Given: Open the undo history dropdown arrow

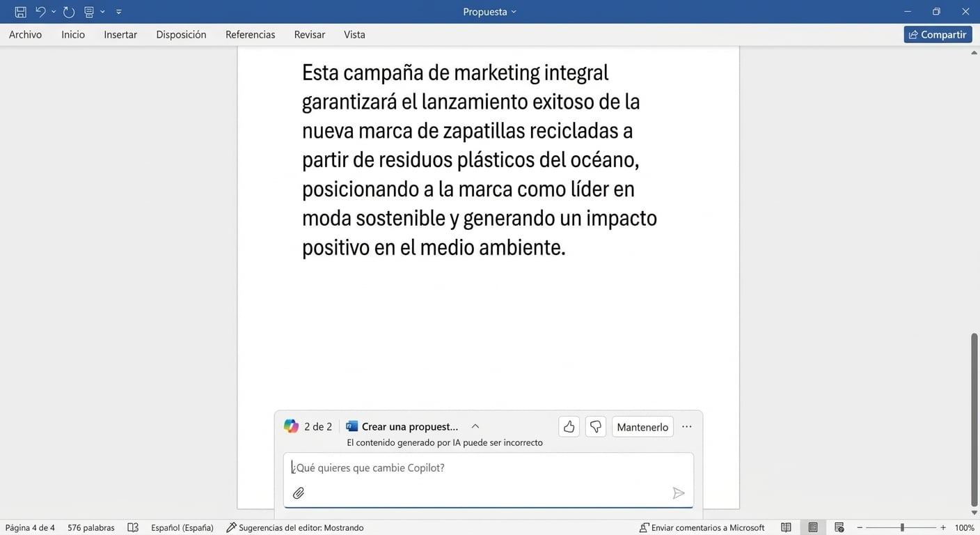Looking at the screenshot, I should click(x=54, y=12).
